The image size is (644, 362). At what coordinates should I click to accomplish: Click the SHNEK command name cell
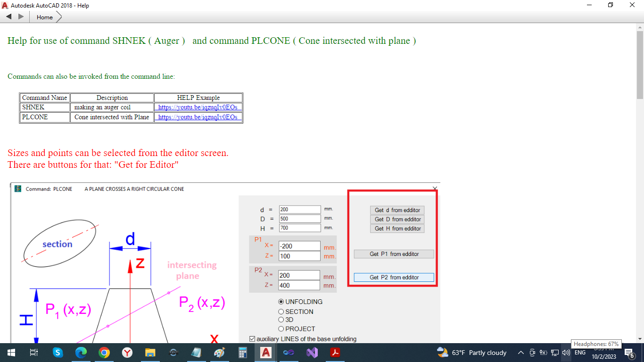point(45,107)
